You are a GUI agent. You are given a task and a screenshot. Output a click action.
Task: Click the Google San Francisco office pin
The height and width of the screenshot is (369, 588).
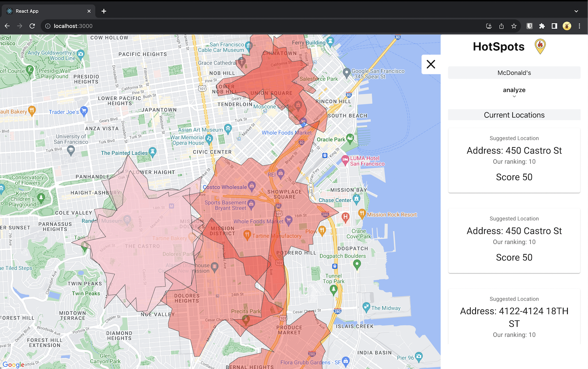click(x=346, y=73)
